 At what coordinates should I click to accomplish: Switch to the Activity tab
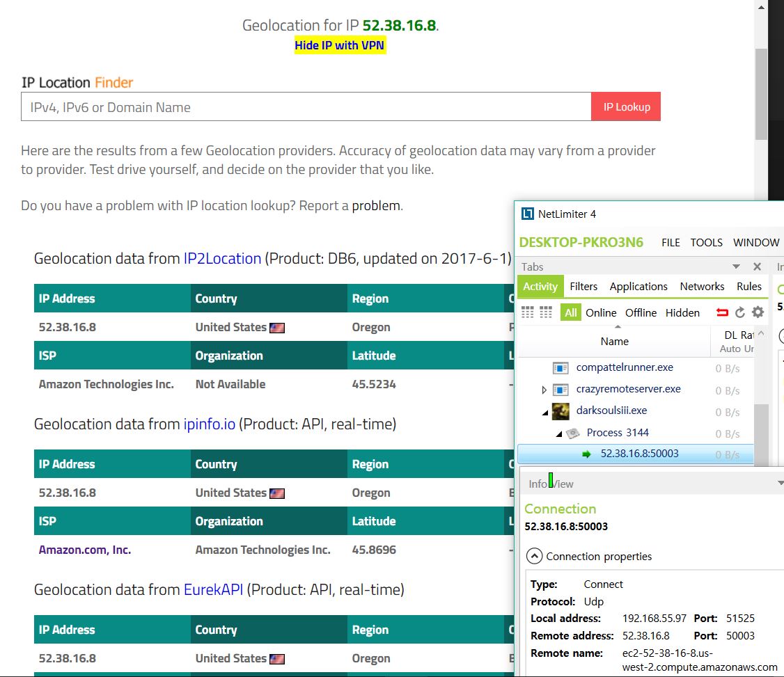point(540,286)
